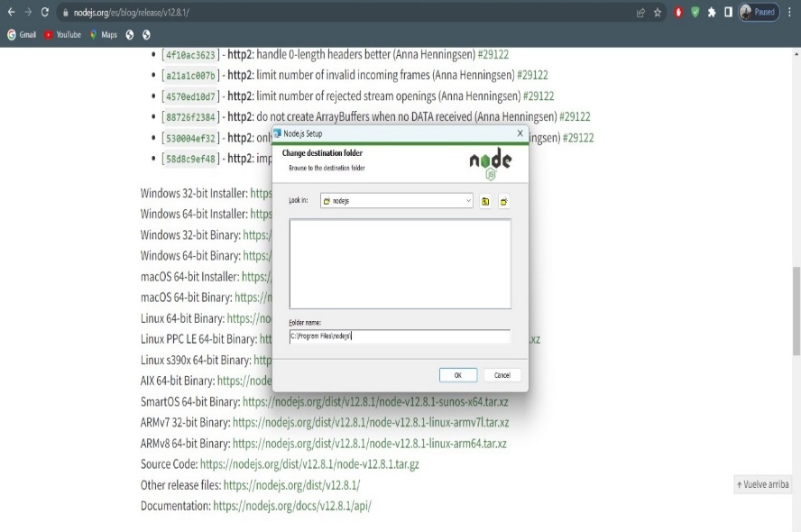
Task: Close the Node.js Setup dialog
Action: (520, 133)
